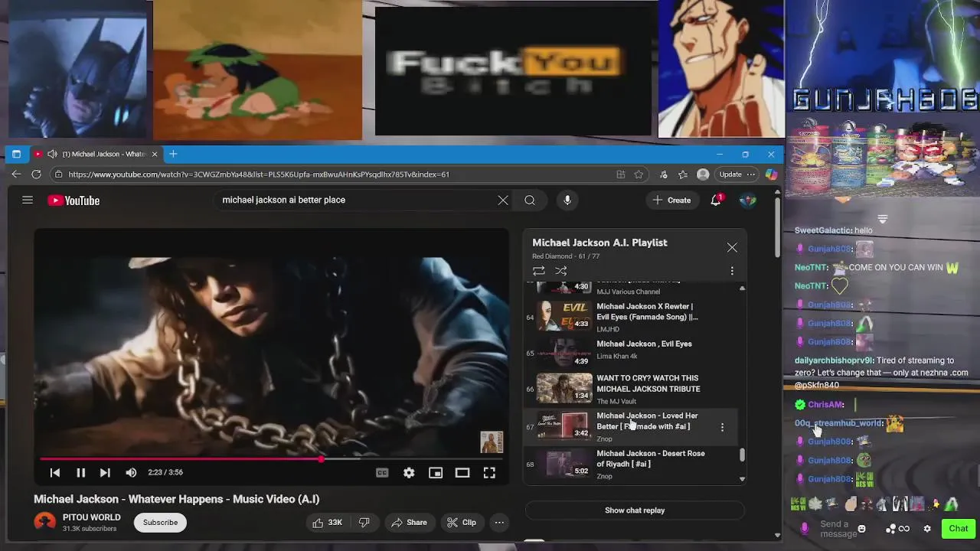Open the emoji picker in chat
Viewport: 980px width, 551px height.
point(861,529)
